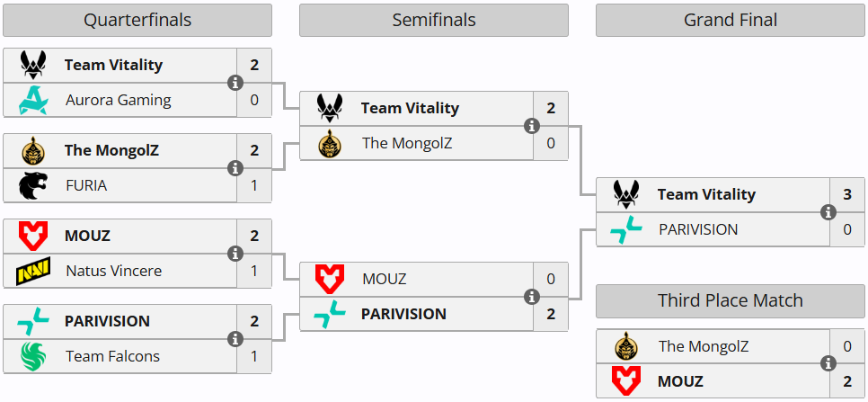Click the Team Falcons name in the Quarterfinals
Image resolution: width=868 pixels, height=402 pixels.
click(112, 356)
